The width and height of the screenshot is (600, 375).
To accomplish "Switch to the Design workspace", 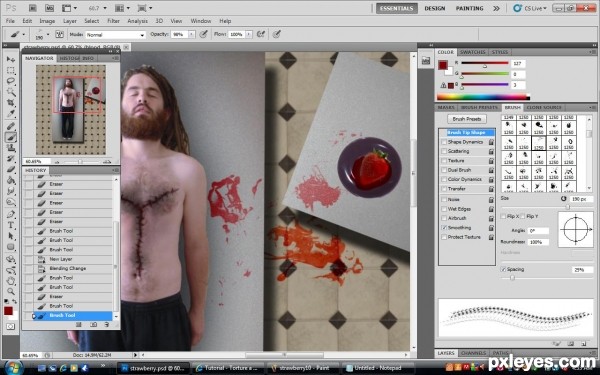I will [435, 8].
